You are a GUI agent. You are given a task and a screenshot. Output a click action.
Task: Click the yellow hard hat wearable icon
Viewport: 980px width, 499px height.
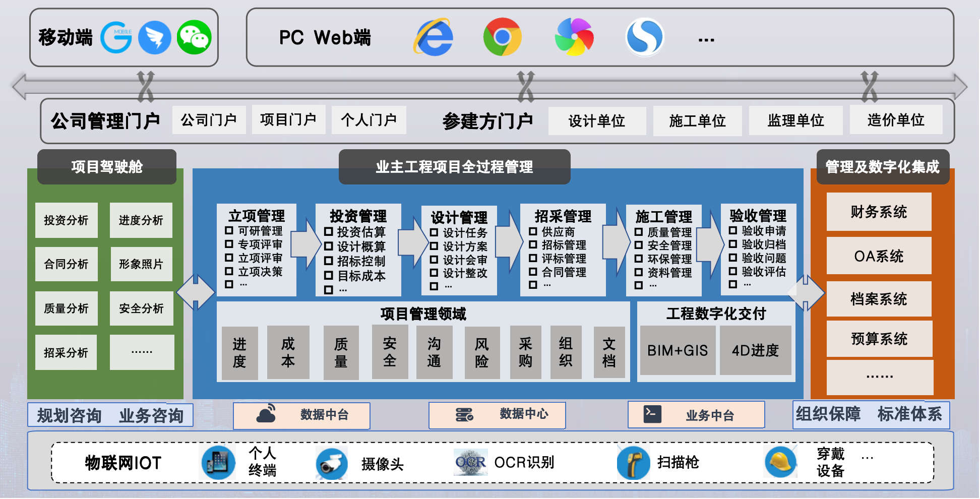point(780,462)
